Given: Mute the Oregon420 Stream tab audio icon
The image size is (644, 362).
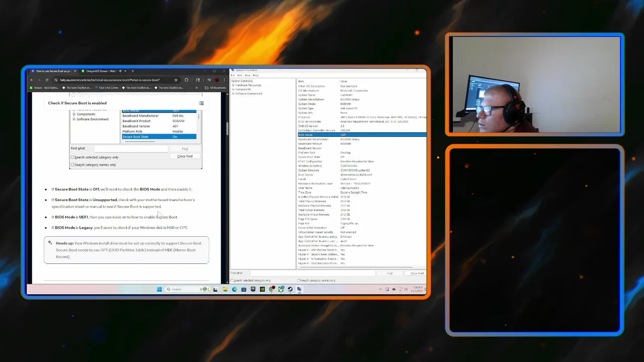Looking at the screenshot, I should point(120,71).
